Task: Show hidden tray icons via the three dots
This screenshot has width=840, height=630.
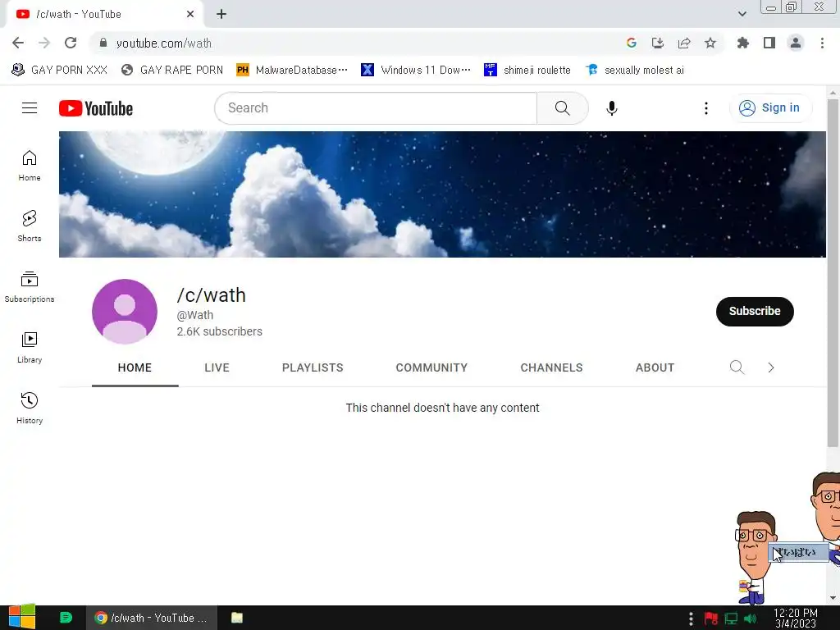Action: tap(691, 619)
